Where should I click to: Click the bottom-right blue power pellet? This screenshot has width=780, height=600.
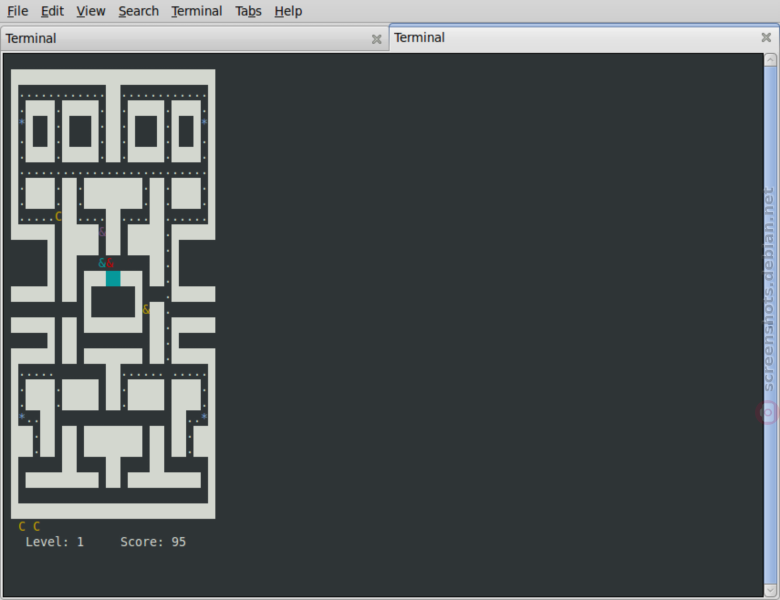click(x=204, y=416)
